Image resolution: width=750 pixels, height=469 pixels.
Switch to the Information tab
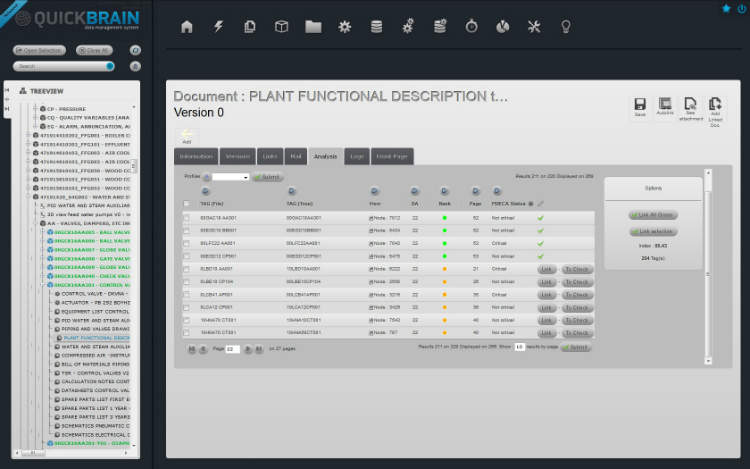(x=196, y=156)
